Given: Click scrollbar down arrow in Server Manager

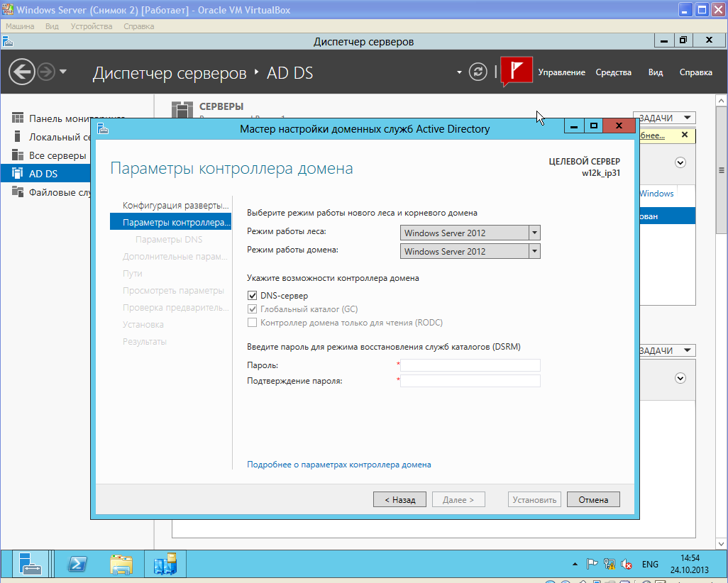Looking at the screenshot, I should click(x=721, y=543).
